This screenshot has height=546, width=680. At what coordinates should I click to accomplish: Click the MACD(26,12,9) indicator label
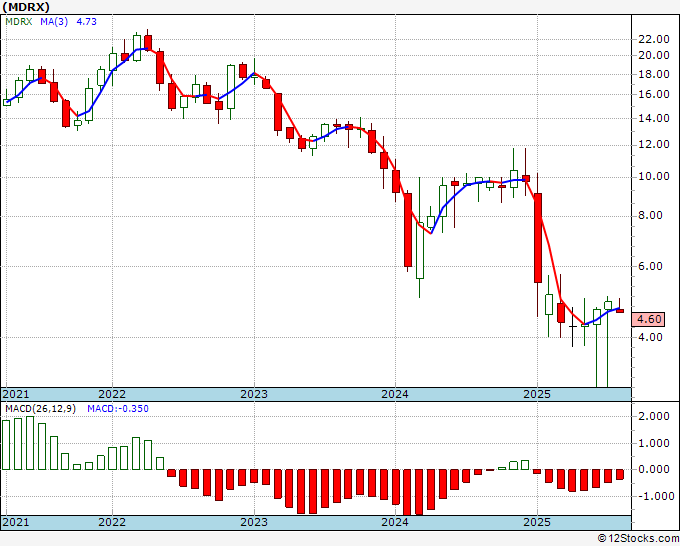(x=40, y=409)
